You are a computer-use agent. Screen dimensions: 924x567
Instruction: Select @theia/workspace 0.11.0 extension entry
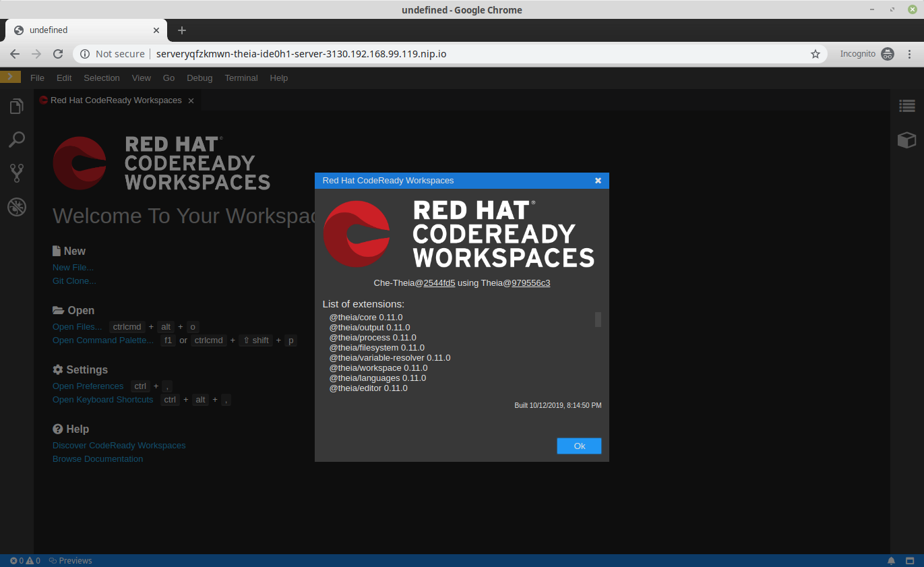pos(378,368)
